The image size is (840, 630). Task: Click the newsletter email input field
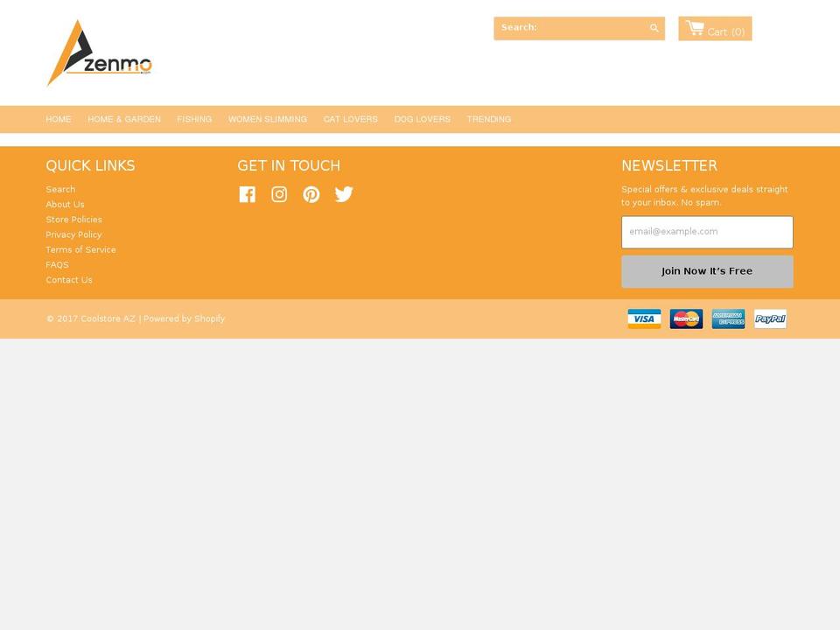point(707,232)
